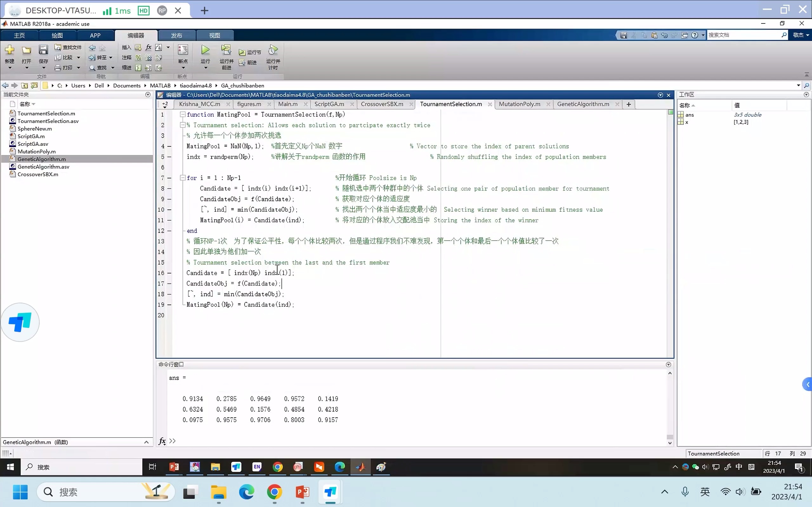Open the Publish (发布) ribbon tab
The height and width of the screenshot is (507, 812).
pos(176,35)
